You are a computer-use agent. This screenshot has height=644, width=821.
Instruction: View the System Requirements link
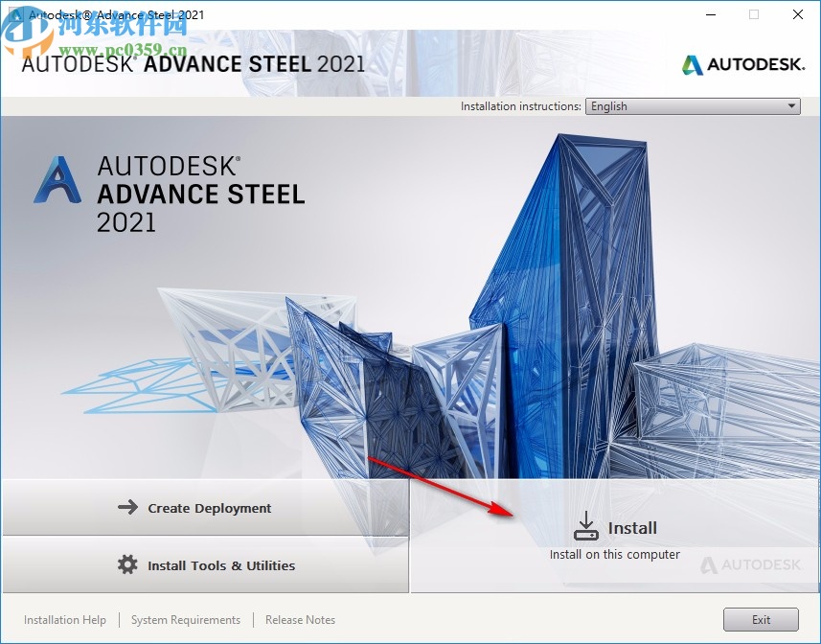point(185,620)
